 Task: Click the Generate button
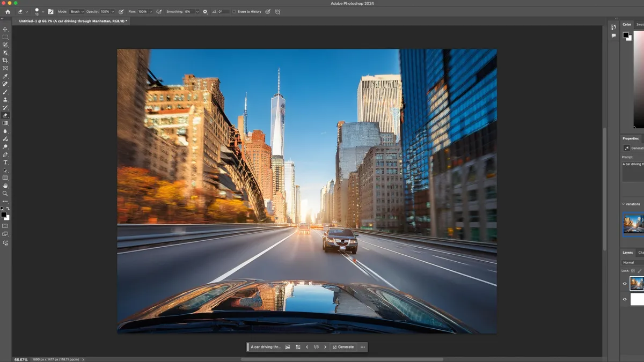pos(343,347)
